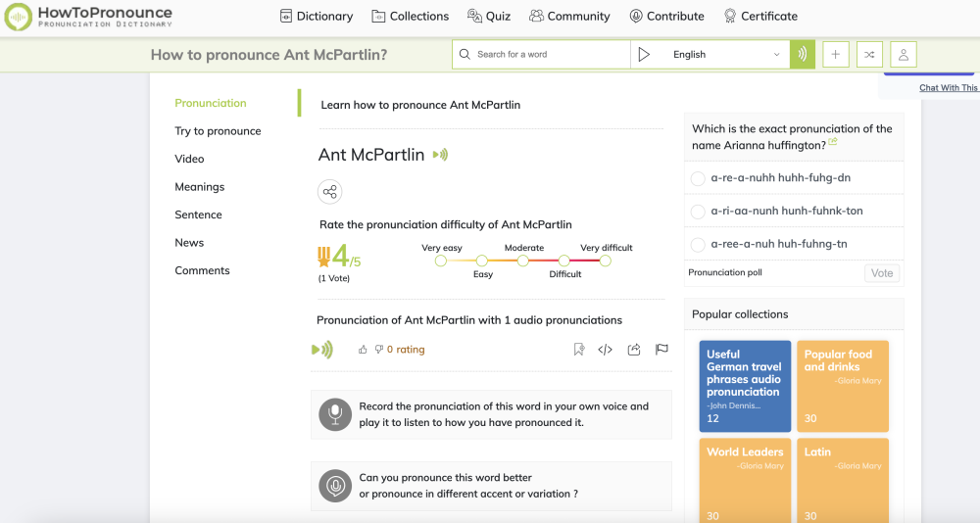Open the Contribute menu
Image resolution: width=980 pixels, height=523 pixels.
(x=666, y=17)
